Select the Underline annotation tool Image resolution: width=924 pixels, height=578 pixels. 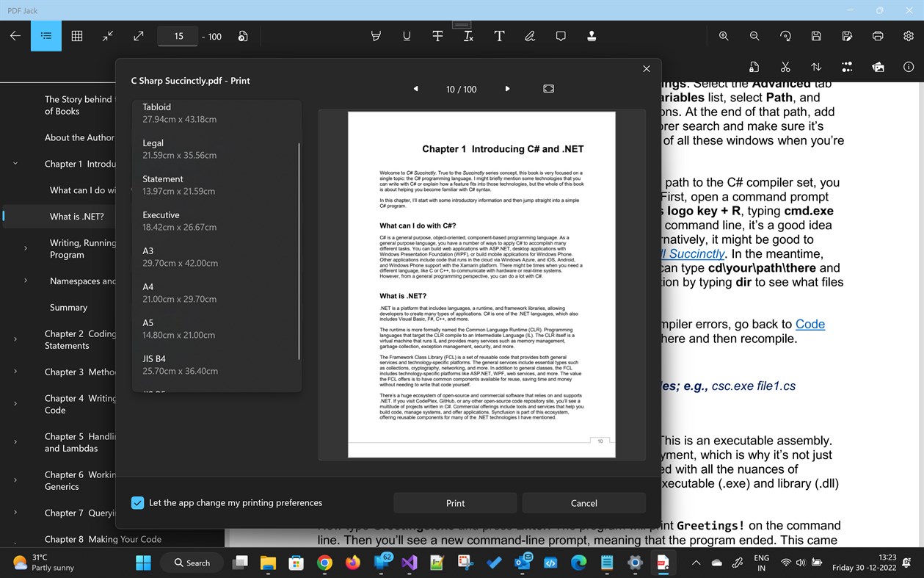pyautogui.click(x=407, y=36)
